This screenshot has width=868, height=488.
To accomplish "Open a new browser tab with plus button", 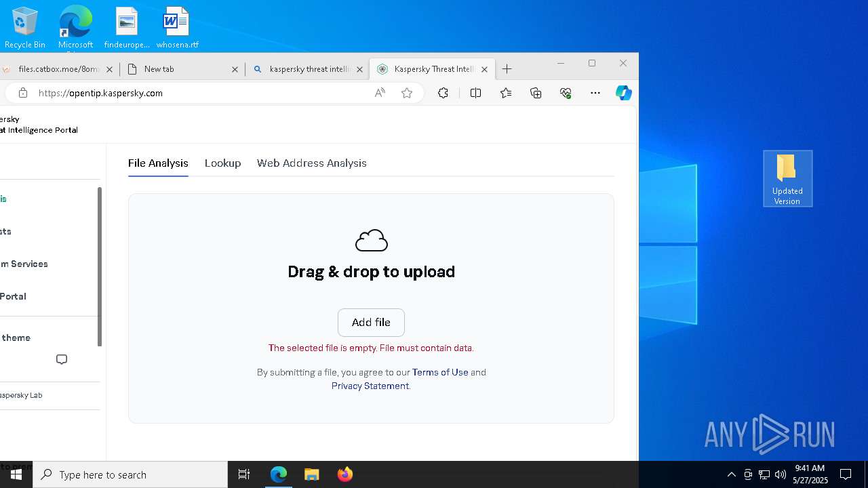I will pyautogui.click(x=507, y=69).
